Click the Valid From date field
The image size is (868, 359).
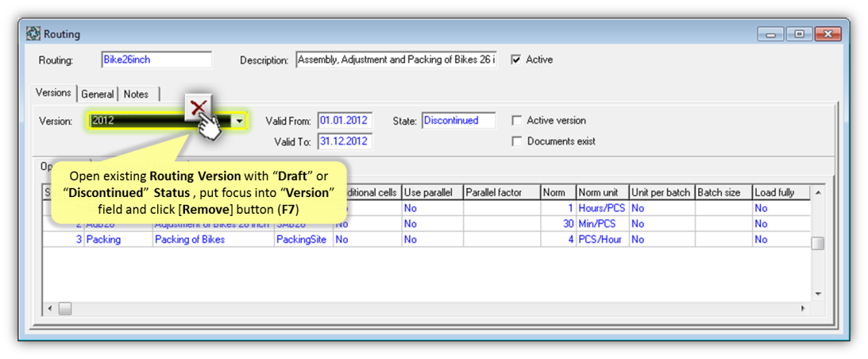pyautogui.click(x=345, y=120)
